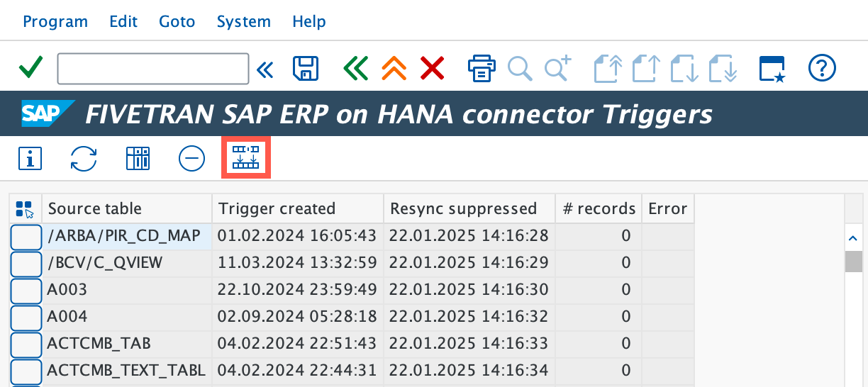Click the vertical scrollbar thumb
The image size is (868, 387).
click(x=853, y=262)
